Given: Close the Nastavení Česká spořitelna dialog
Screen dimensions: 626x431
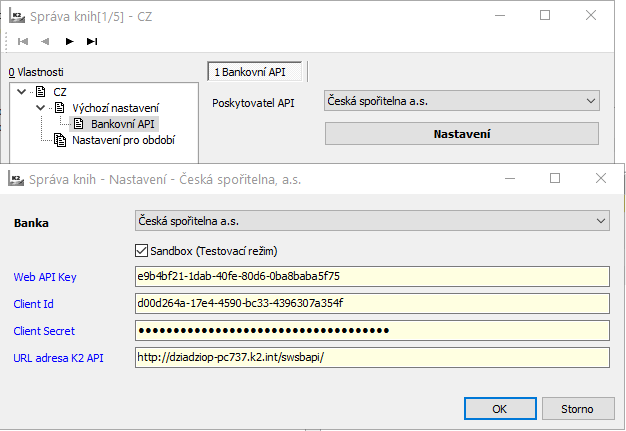Looking at the screenshot, I should click(601, 178).
